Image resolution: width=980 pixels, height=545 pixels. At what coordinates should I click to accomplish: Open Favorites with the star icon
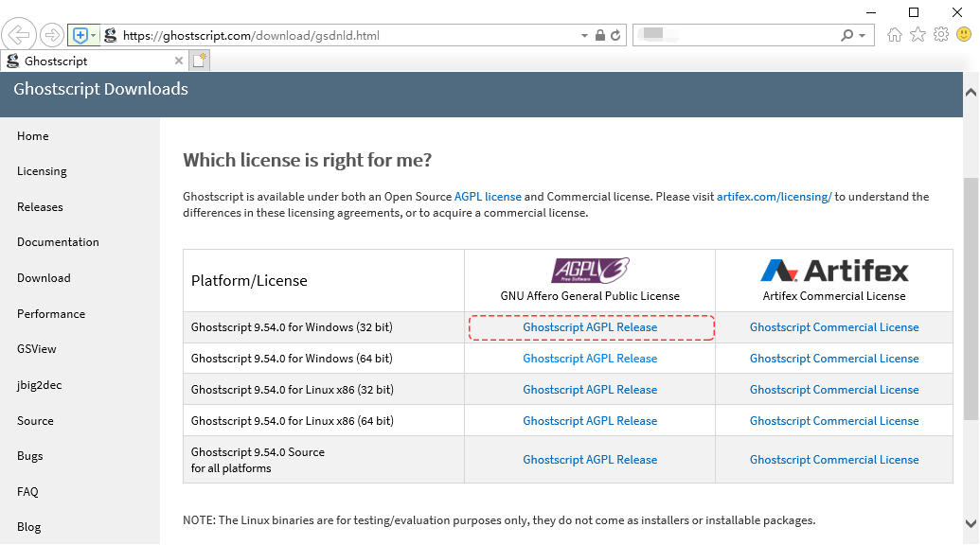(917, 34)
